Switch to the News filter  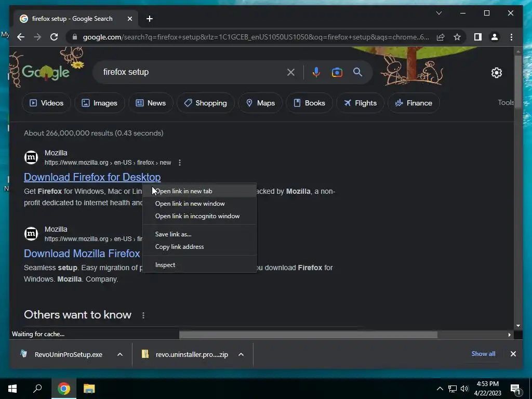151,103
